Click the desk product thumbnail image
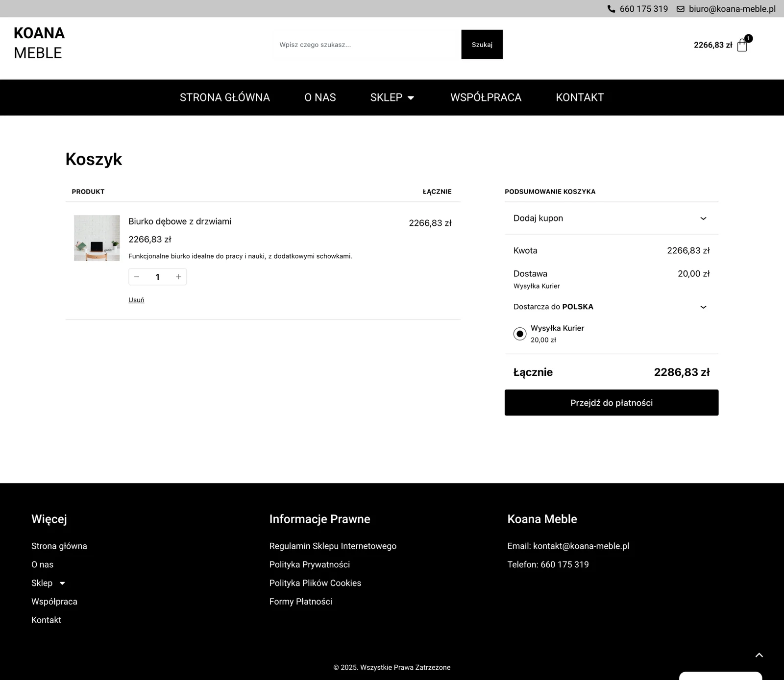The height and width of the screenshot is (680, 784). [97, 238]
